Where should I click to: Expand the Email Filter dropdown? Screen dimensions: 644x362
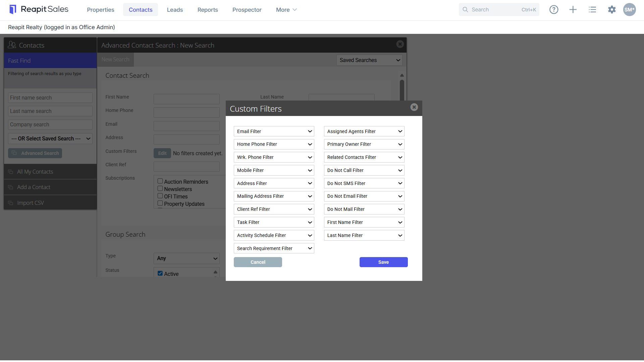(274, 131)
